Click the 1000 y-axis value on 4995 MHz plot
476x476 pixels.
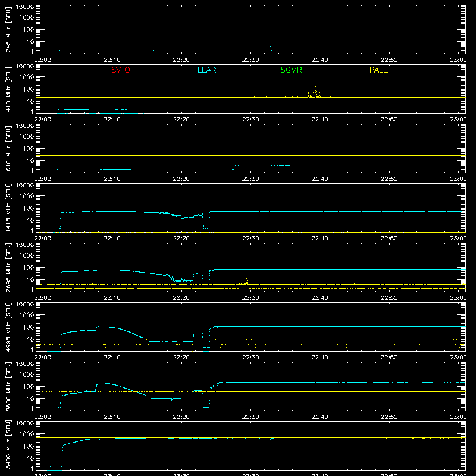pos(27,315)
